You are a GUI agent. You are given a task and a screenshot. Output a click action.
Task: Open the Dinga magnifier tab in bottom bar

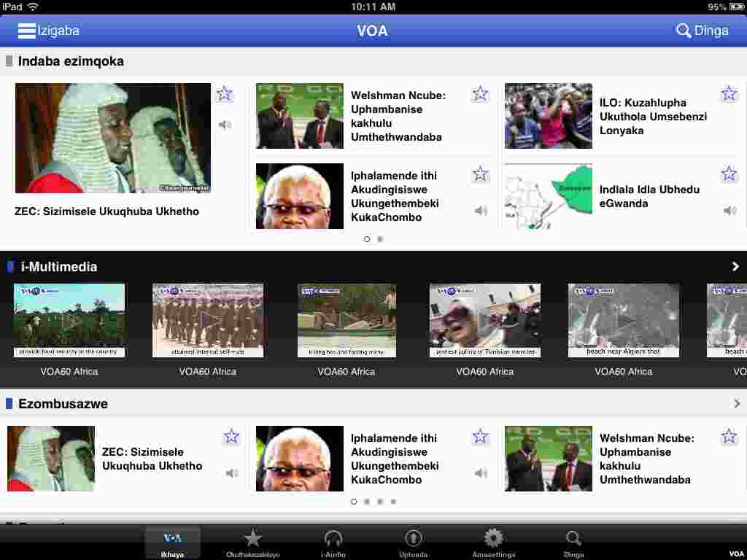click(x=573, y=542)
